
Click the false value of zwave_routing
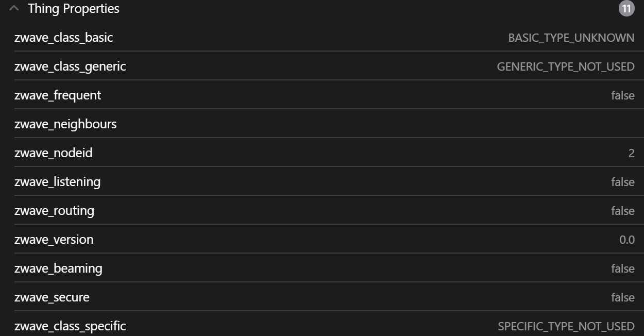pyautogui.click(x=622, y=211)
